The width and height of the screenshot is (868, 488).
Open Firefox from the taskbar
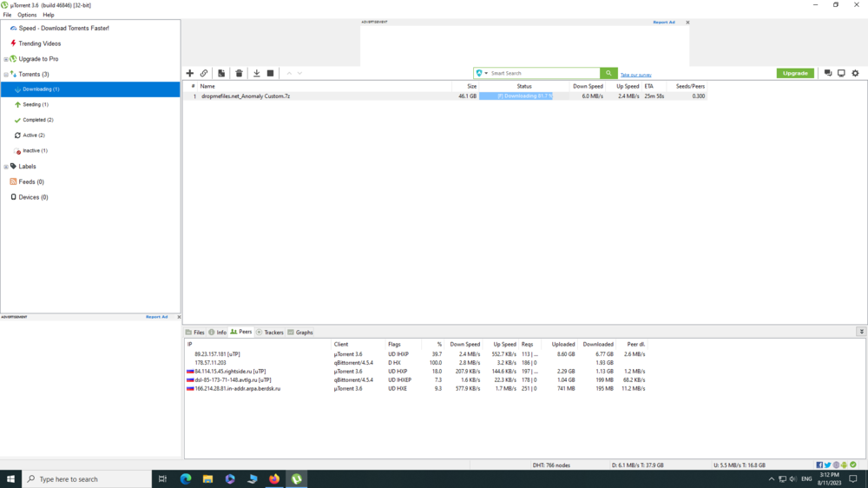[274, 479]
